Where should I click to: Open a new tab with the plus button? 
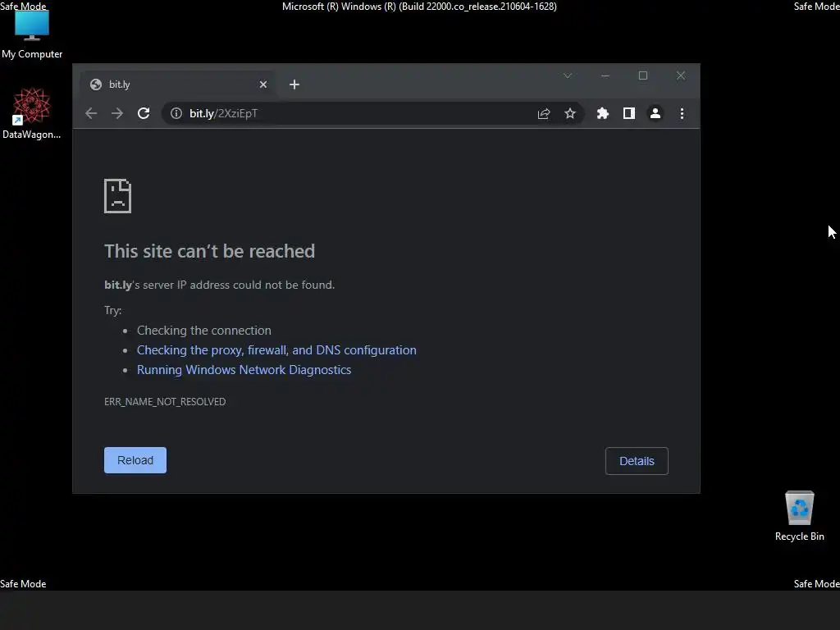click(294, 84)
